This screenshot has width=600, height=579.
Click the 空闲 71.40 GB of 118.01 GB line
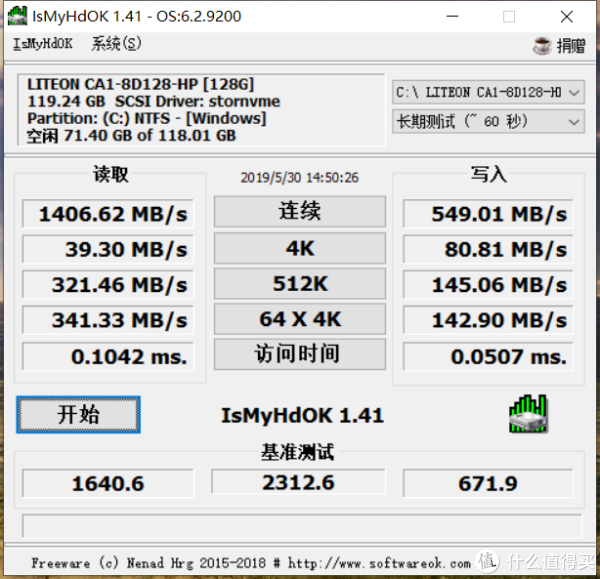point(131,135)
